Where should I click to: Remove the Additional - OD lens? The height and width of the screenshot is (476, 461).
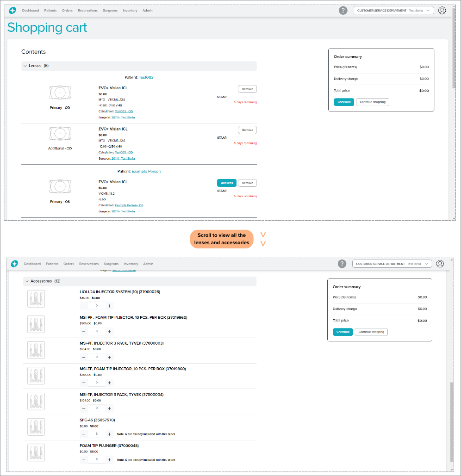coord(247,130)
